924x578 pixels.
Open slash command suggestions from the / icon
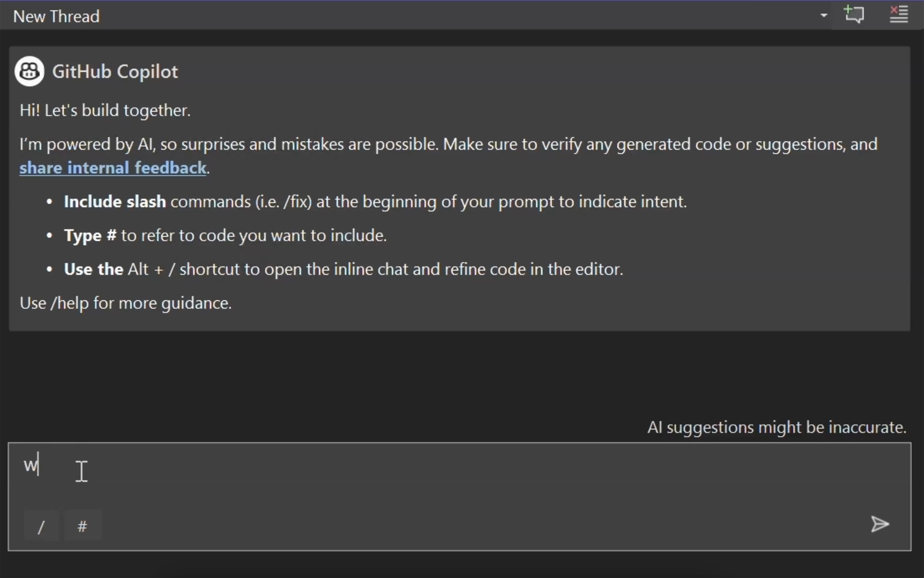point(41,526)
